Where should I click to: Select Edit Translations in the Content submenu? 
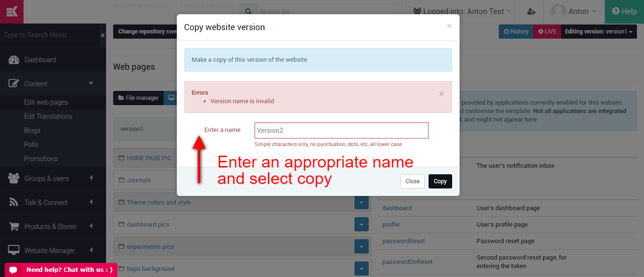[x=48, y=116]
